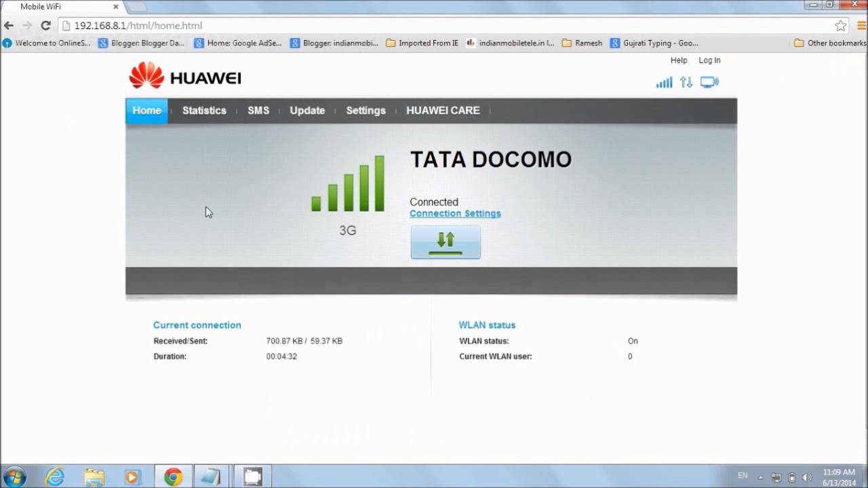The image size is (868, 488).
Task: Click the browser back arrow
Action: click(9, 26)
